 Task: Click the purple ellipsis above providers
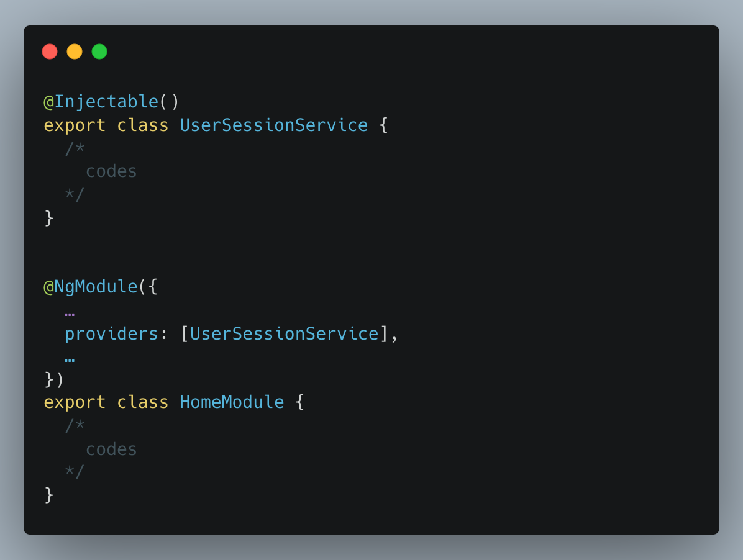coord(70,314)
